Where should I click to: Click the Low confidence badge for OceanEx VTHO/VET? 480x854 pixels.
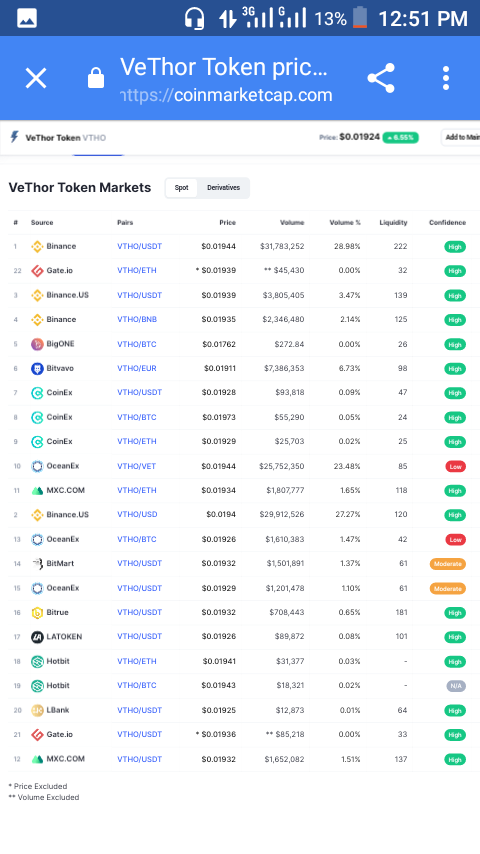[455, 467]
